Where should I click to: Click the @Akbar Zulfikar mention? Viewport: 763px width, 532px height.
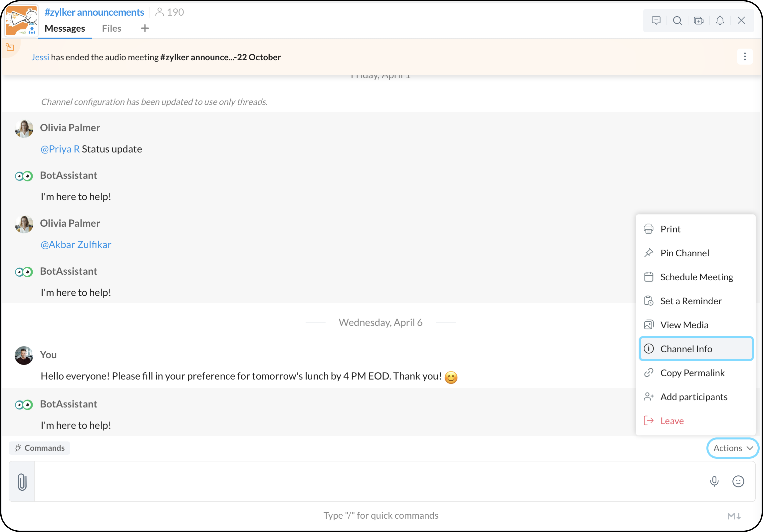(76, 245)
